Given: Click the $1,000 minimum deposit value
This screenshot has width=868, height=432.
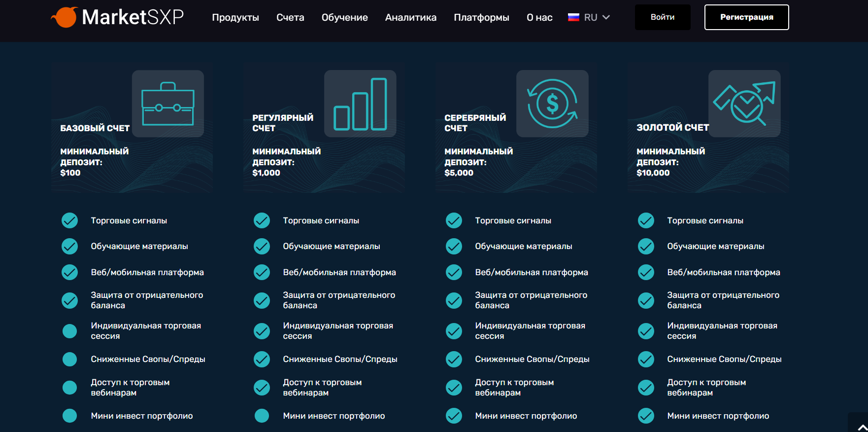Looking at the screenshot, I should tap(266, 173).
